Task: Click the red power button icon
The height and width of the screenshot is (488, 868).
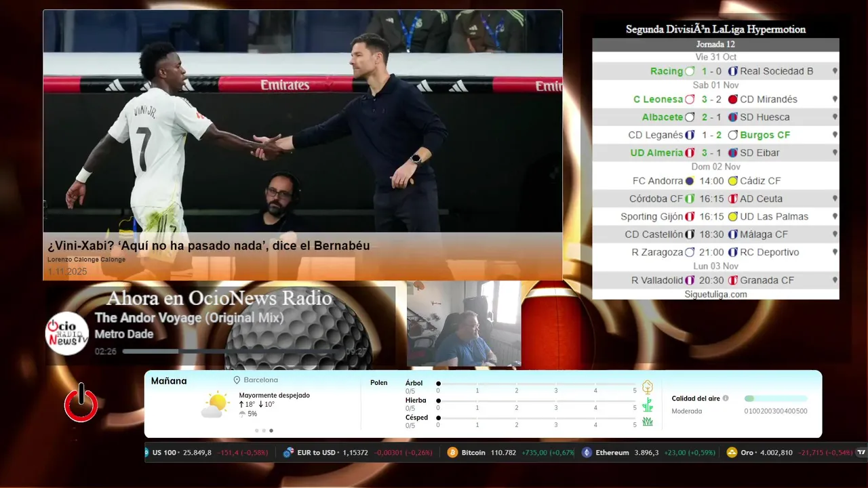Action: [81, 403]
